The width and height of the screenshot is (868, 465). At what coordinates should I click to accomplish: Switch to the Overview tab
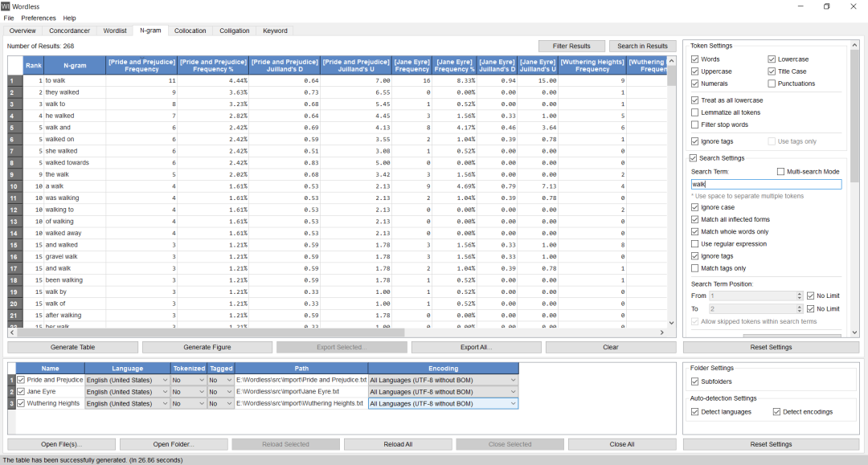(x=23, y=31)
